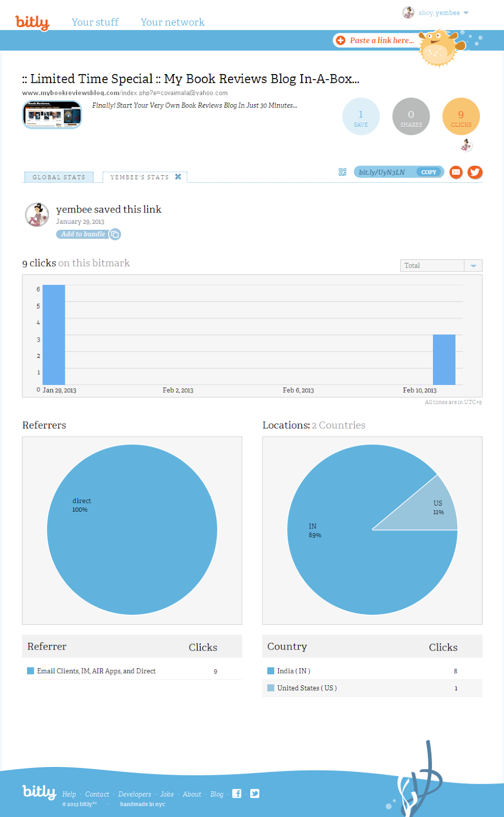Open Help footer link
The height and width of the screenshot is (817, 504).
pyautogui.click(x=69, y=794)
